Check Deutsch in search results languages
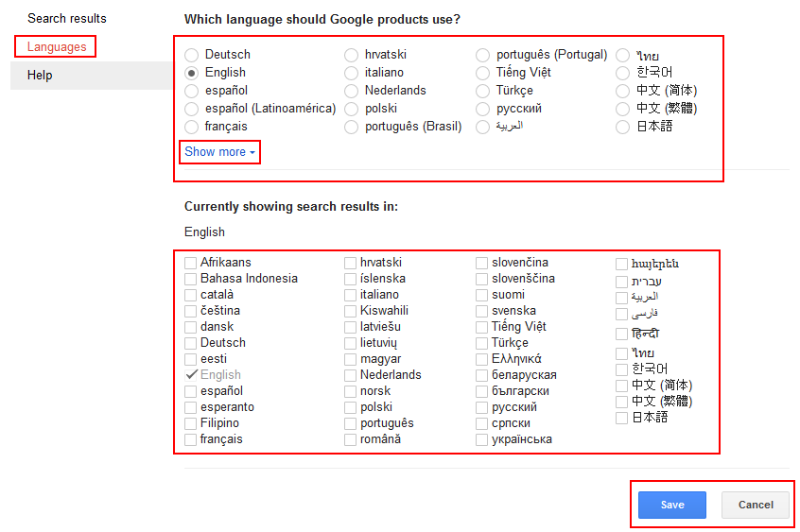 click(x=190, y=343)
